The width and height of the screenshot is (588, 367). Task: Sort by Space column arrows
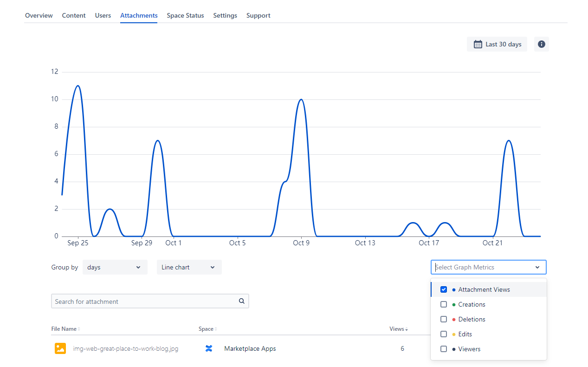point(215,329)
